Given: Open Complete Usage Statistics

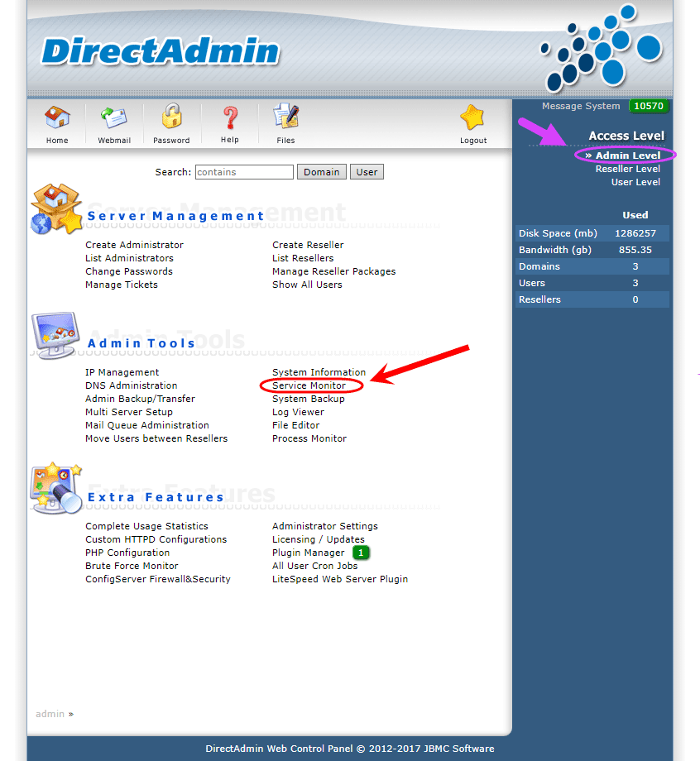Looking at the screenshot, I should 146,526.
